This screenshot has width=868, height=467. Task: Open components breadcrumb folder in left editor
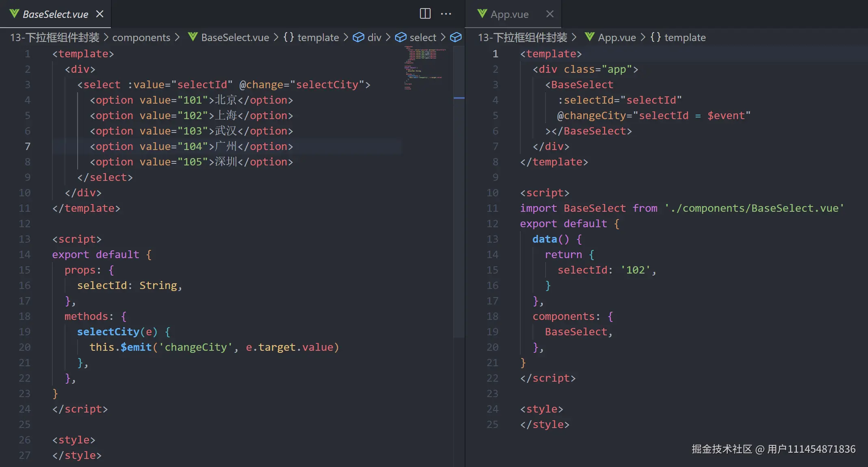141,37
